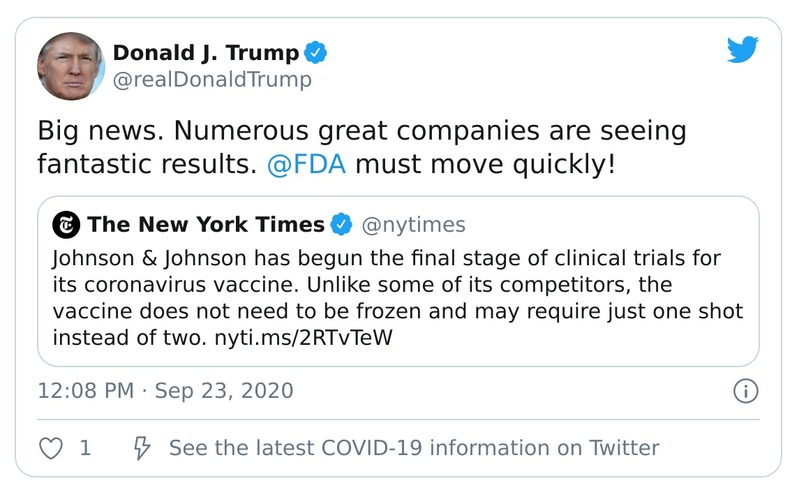This screenshot has height=497, width=799.
Task: Click the @realDonaldTrump handle
Action: point(212,80)
